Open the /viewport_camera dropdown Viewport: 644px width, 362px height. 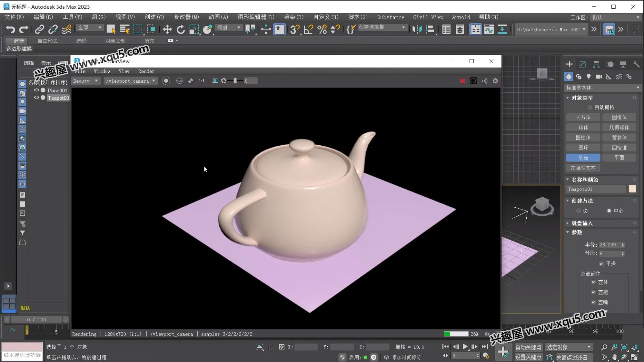pos(131,81)
